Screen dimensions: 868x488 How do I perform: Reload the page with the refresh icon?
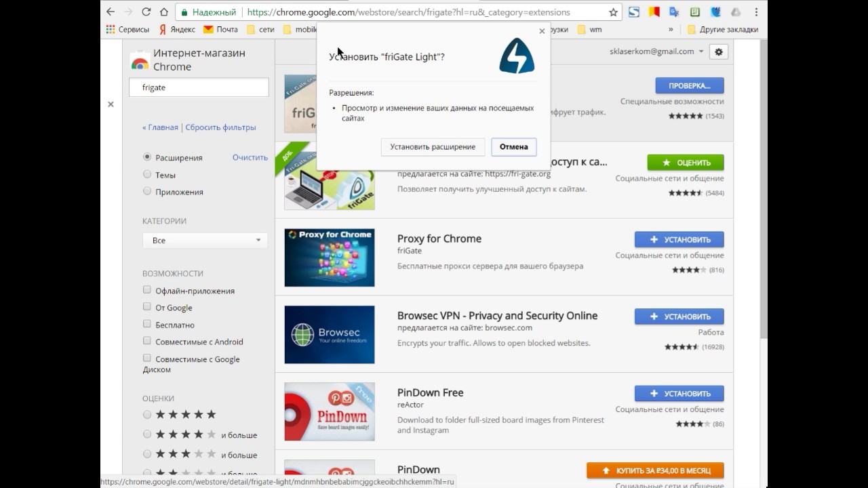pyautogui.click(x=146, y=12)
